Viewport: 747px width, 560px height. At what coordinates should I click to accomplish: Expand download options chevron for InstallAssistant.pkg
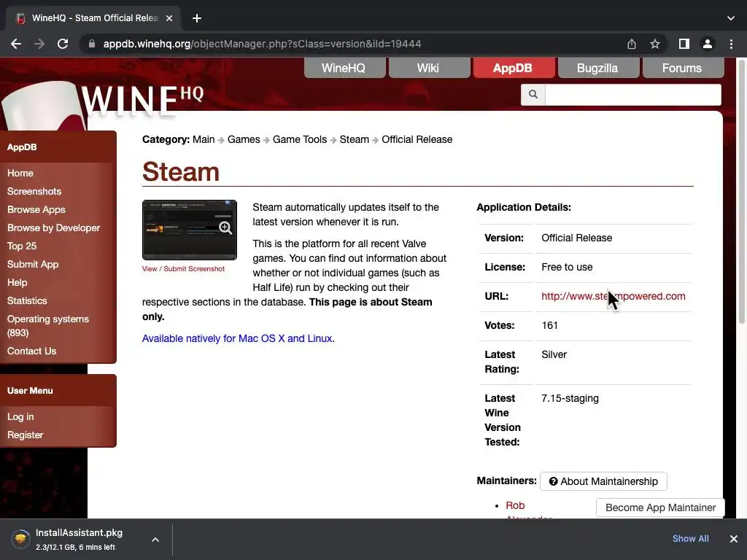click(x=155, y=540)
